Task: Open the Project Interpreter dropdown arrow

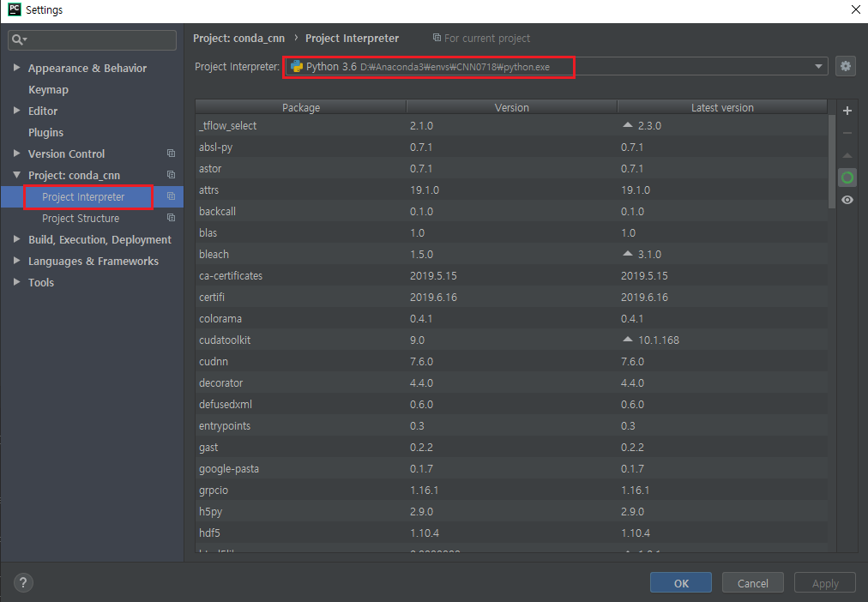Action: [x=818, y=66]
